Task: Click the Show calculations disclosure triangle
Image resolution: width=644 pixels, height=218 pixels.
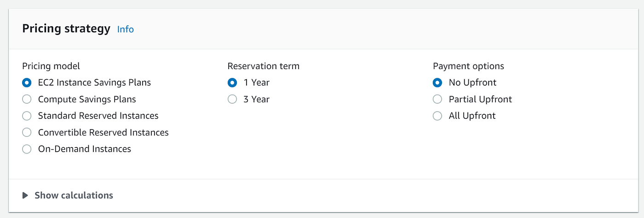Action: pos(25,195)
